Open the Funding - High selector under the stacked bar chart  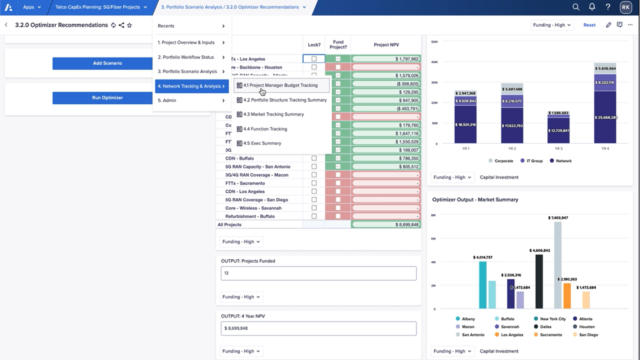(452, 177)
